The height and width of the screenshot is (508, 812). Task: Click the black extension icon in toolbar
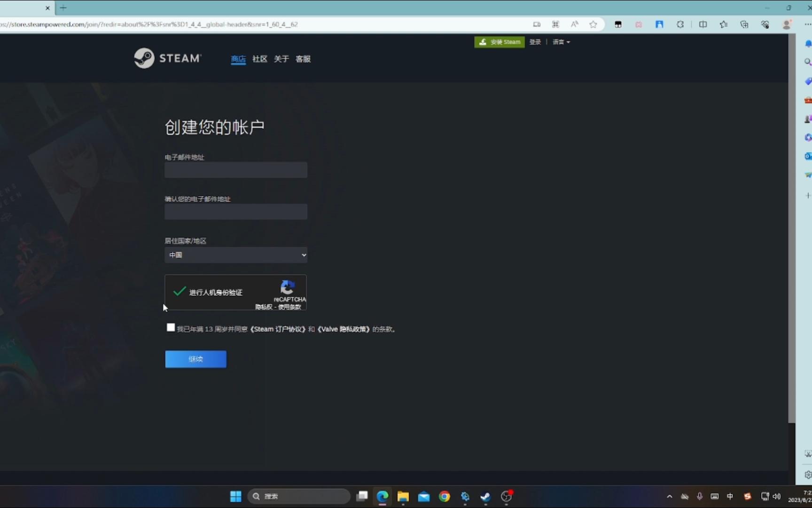coord(618,24)
